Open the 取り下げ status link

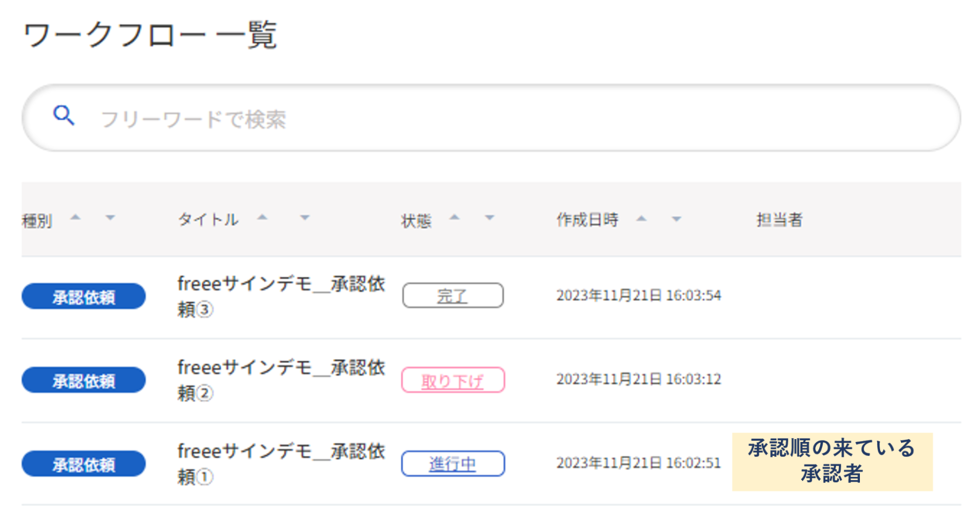coord(452,380)
